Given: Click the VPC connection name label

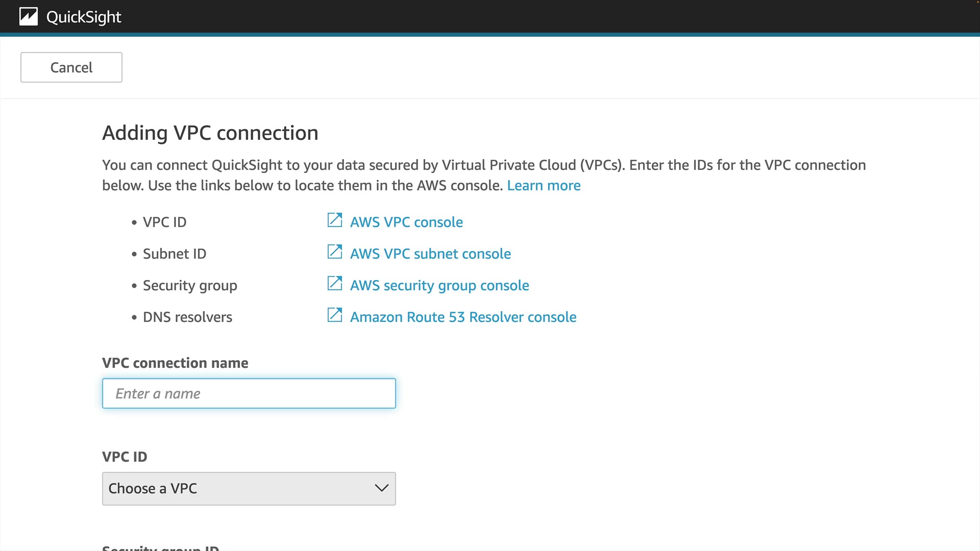Looking at the screenshot, I should coord(175,363).
